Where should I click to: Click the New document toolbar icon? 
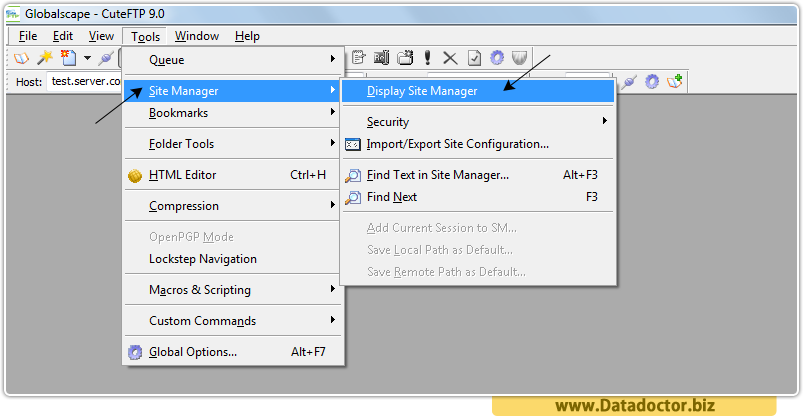68,58
